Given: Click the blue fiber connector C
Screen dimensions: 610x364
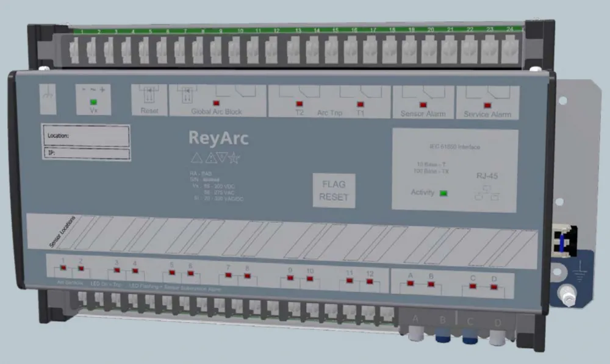Looking at the screenshot, I should click(x=470, y=337).
